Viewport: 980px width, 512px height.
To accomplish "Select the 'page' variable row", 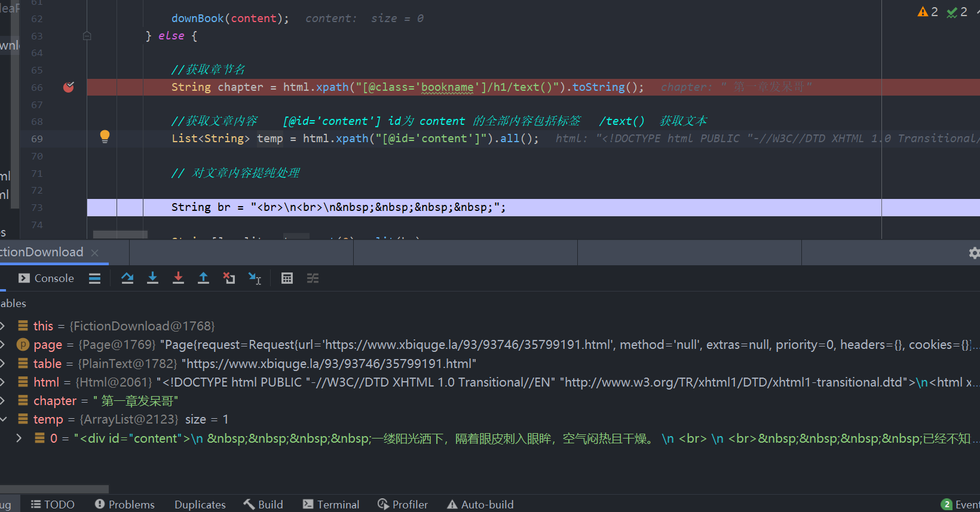I will [x=490, y=345].
